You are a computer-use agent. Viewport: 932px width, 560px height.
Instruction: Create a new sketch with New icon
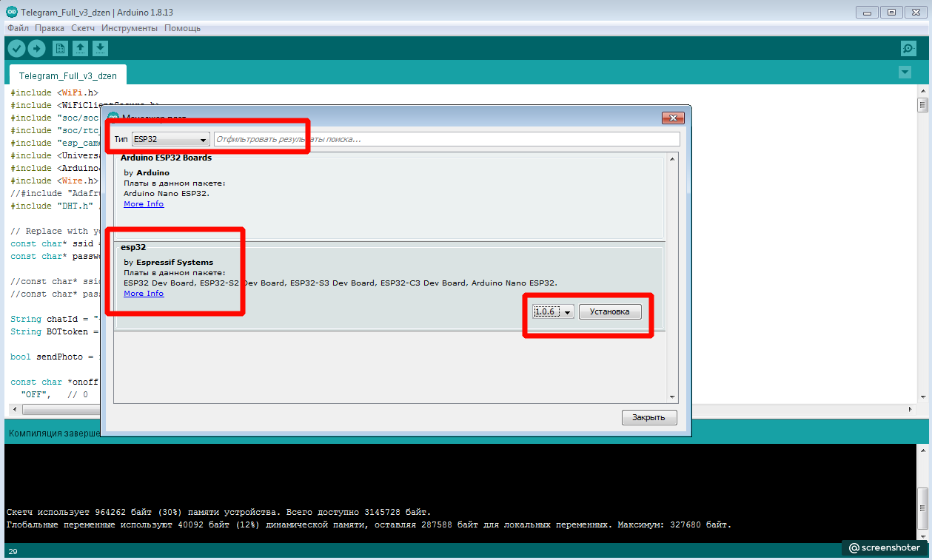pos(60,49)
